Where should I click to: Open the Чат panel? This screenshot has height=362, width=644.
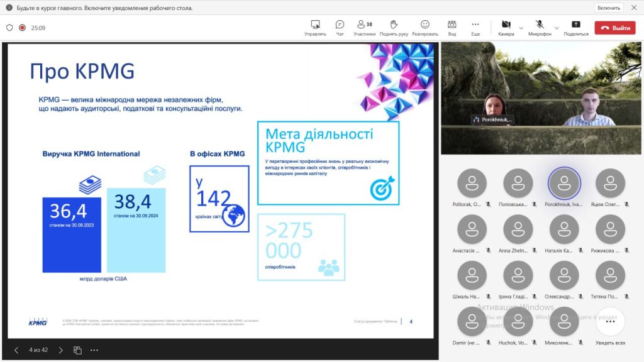tap(340, 28)
